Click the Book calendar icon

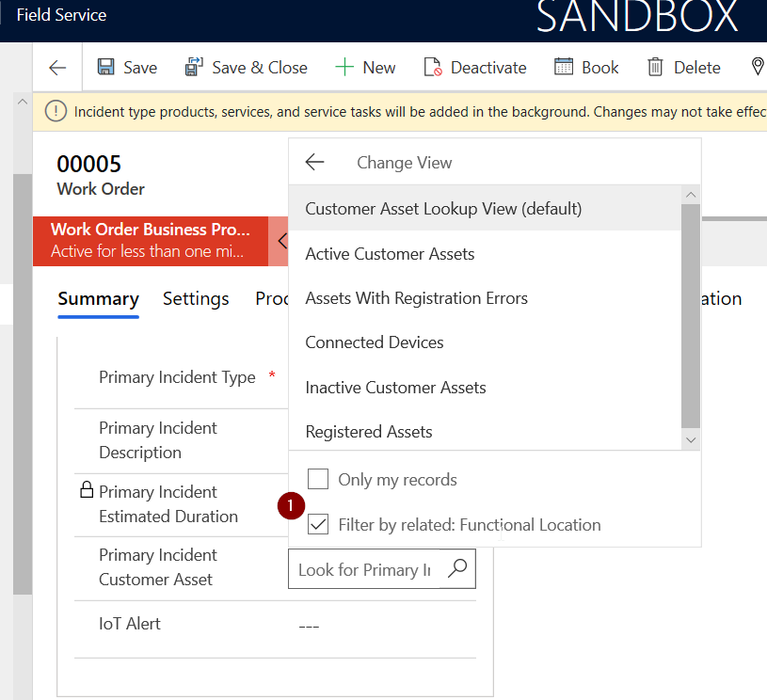tap(564, 68)
